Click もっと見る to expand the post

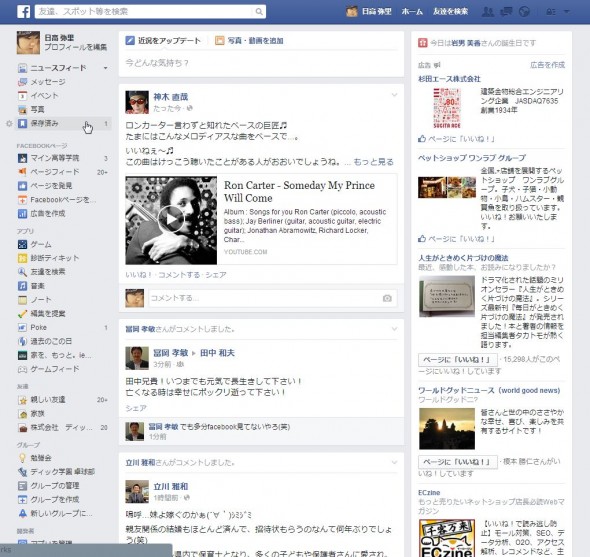[373, 162]
